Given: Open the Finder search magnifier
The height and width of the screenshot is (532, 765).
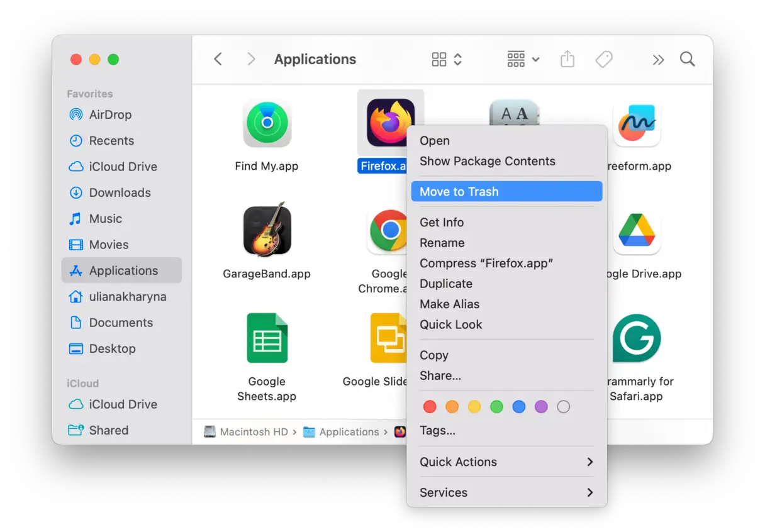Looking at the screenshot, I should (688, 60).
